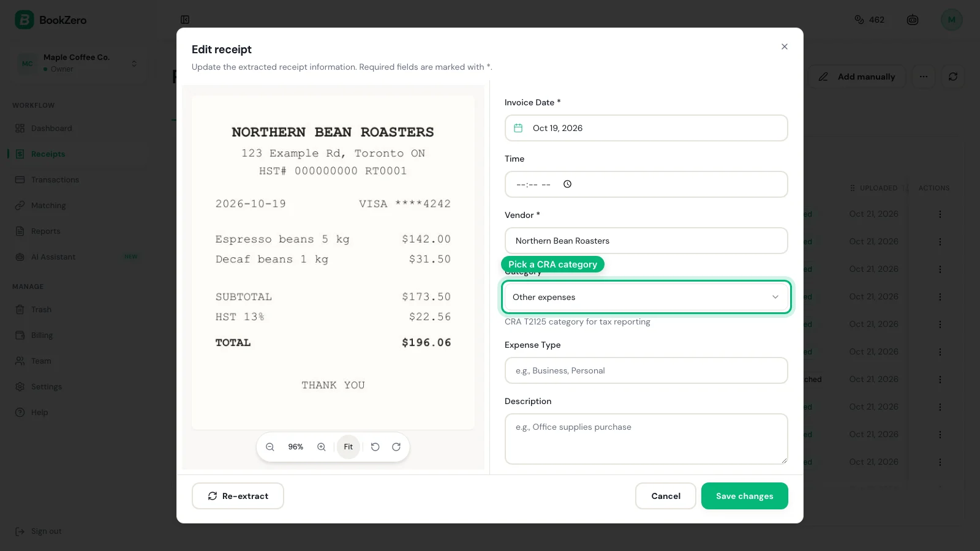Click the calendar icon in Invoice Date
Image resolution: width=980 pixels, height=551 pixels.
[x=518, y=128]
